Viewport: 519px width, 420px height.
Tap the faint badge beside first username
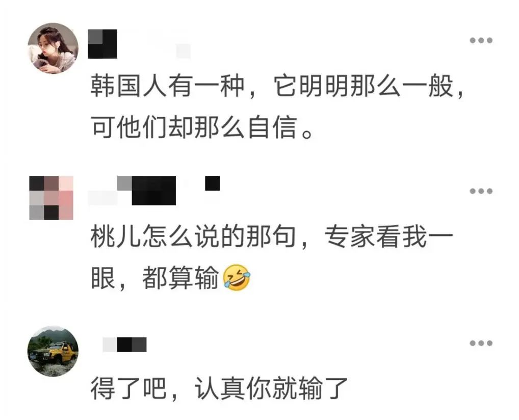(x=183, y=51)
